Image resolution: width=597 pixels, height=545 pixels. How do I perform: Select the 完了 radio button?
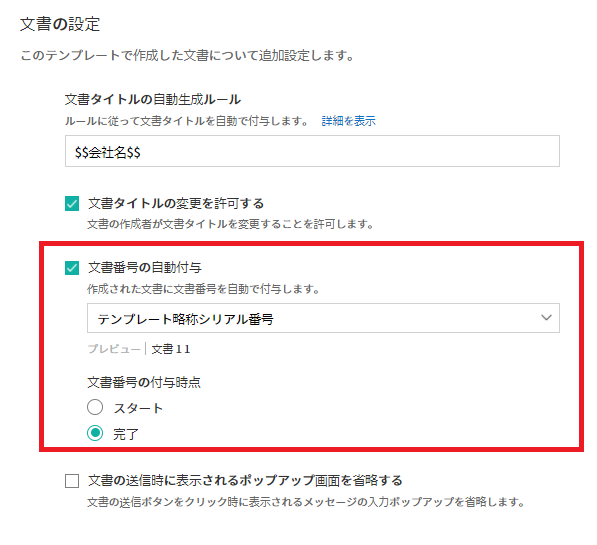click(95, 433)
